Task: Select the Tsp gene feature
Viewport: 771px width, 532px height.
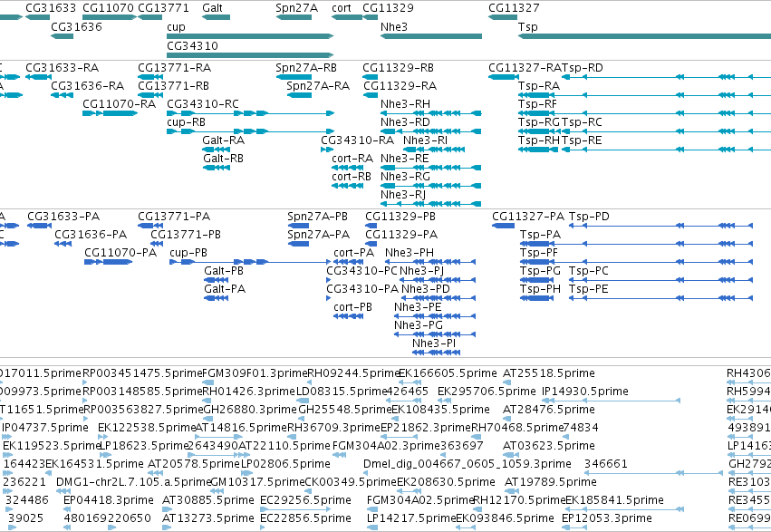Action: click(x=644, y=36)
